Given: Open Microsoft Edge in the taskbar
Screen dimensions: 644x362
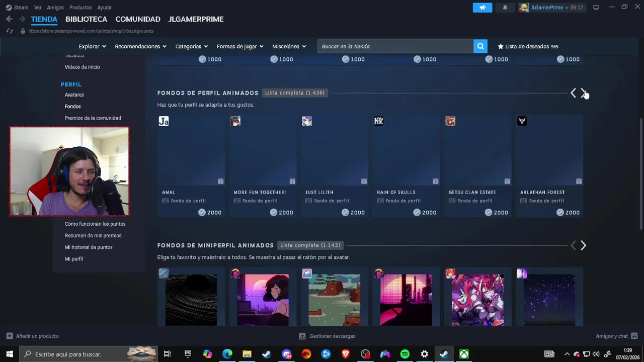Looking at the screenshot, I should (x=227, y=354).
